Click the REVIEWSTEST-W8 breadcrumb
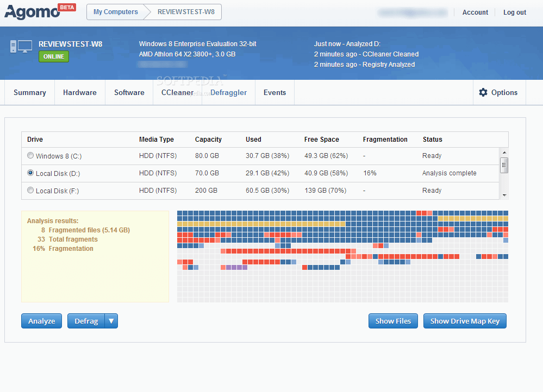 (186, 12)
